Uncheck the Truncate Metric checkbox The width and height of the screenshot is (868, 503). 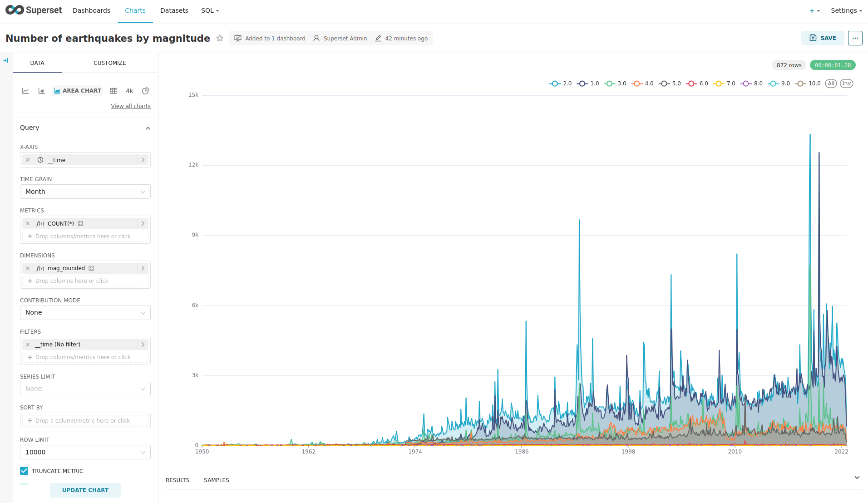24,471
